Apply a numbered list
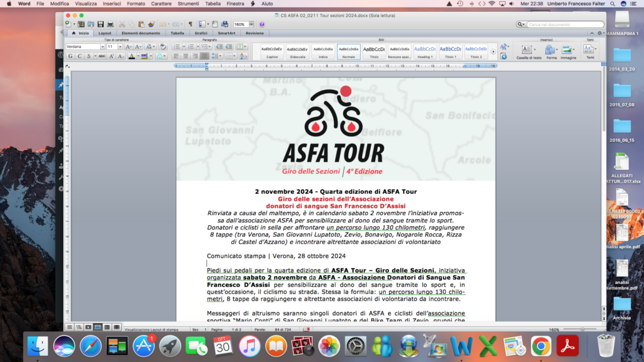 click(x=191, y=47)
